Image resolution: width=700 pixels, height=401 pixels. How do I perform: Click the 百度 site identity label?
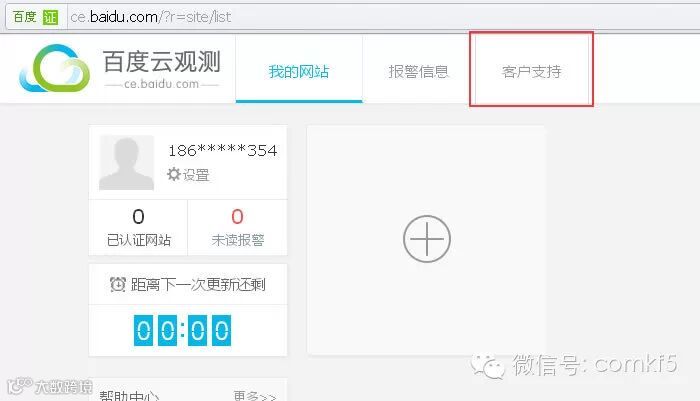[x=24, y=17]
